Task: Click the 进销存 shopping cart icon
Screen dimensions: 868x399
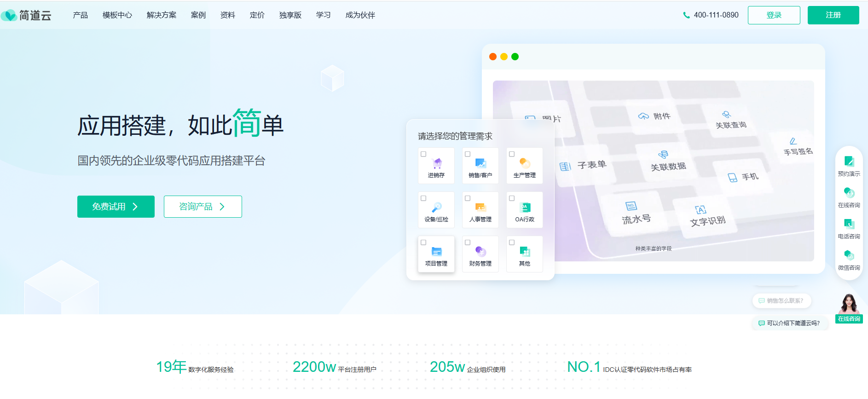Action: tap(437, 163)
